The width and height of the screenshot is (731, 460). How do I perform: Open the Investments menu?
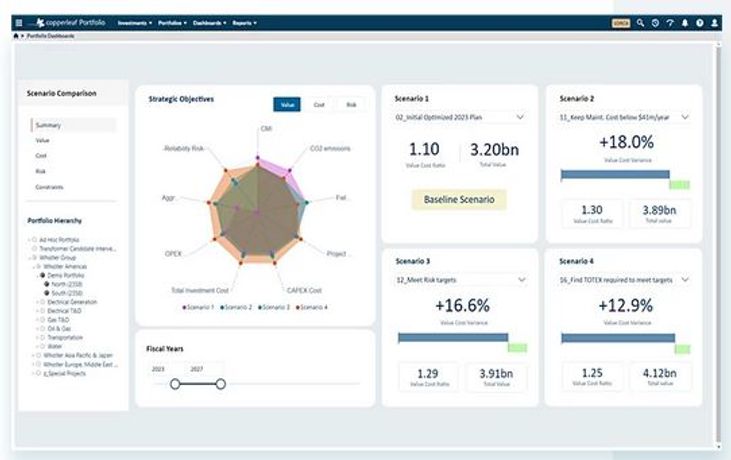click(135, 23)
